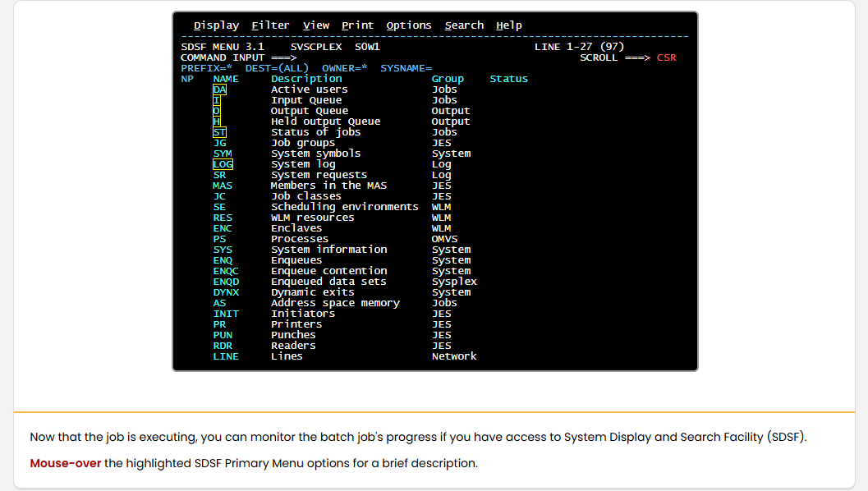The height and width of the screenshot is (491, 868).
Task: Click the SE menu name
Action: [x=220, y=207]
